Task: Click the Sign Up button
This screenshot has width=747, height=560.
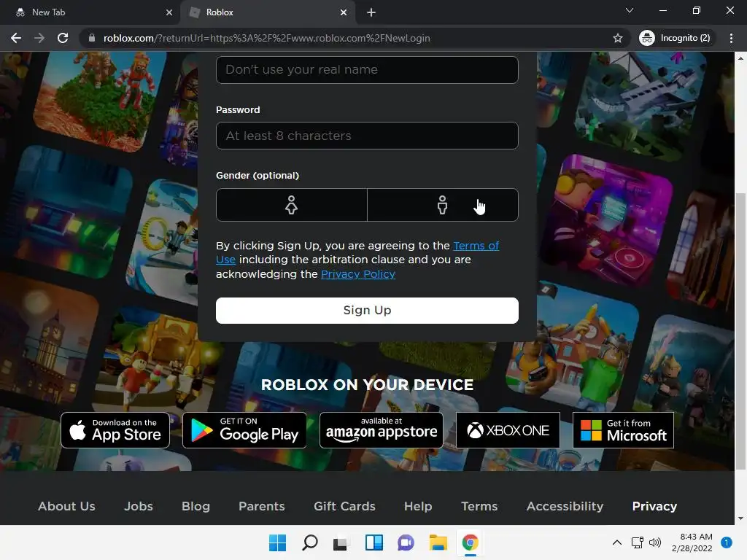Action: coord(367,311)
